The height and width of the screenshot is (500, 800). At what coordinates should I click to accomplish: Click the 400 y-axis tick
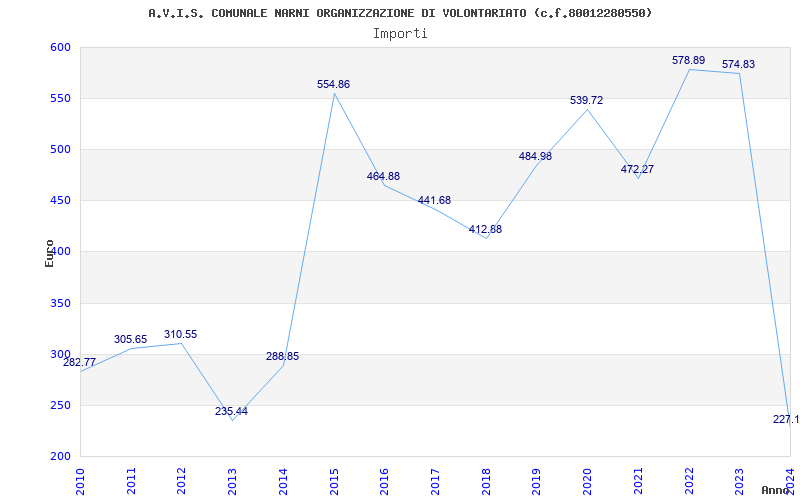[60, 252]
